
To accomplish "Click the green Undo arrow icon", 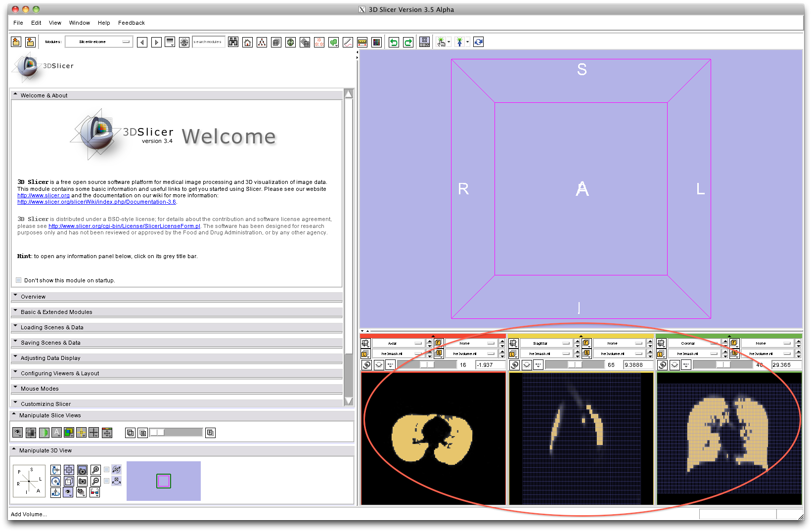I will tap(394, 43).
